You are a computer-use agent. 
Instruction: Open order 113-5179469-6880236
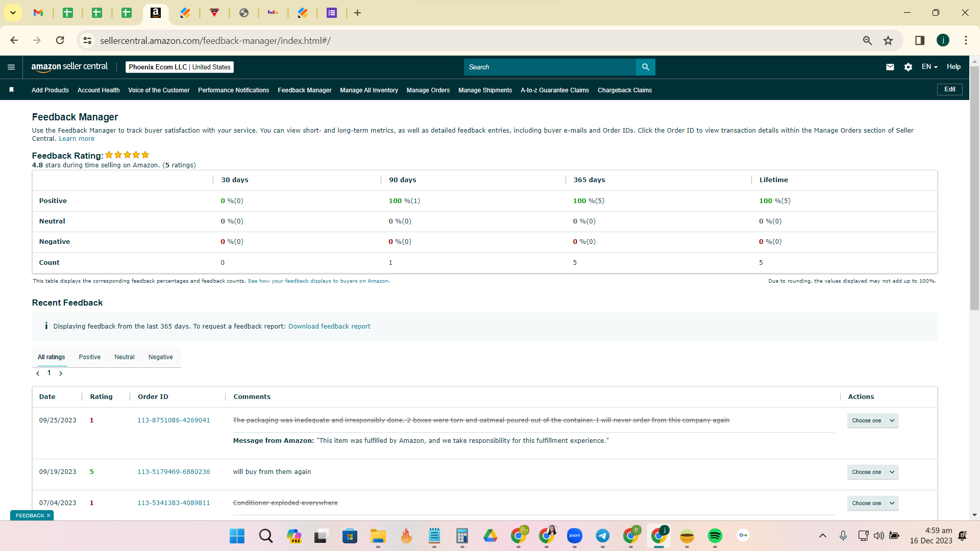tap(174, 472)
